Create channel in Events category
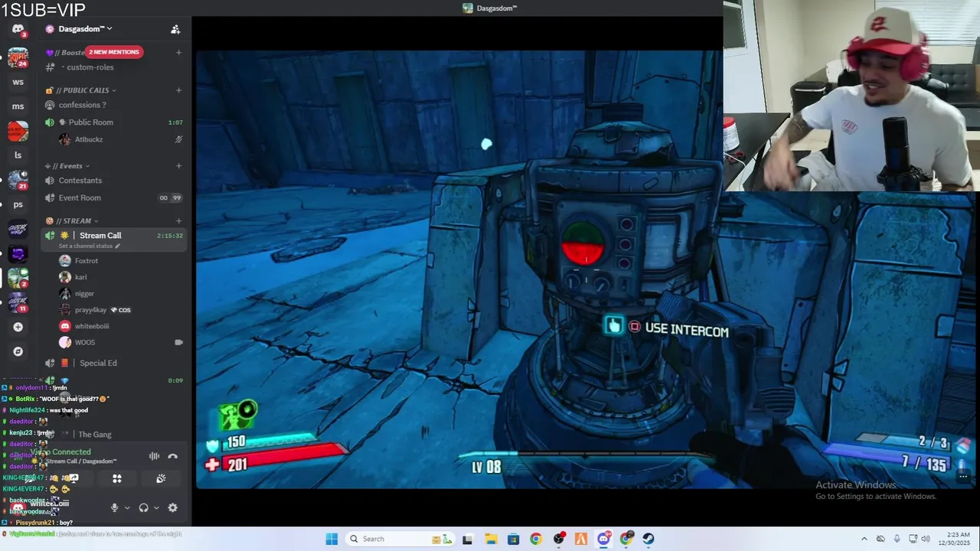 (178, 166)
